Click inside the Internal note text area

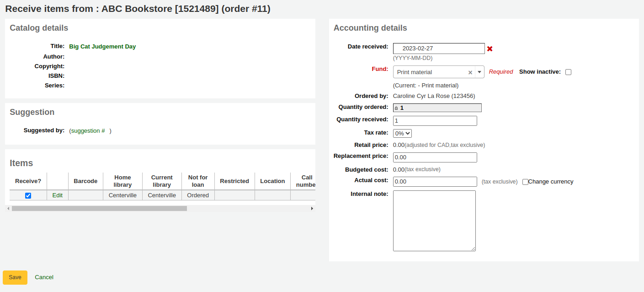pyautogui.click(x=434, y=220)
